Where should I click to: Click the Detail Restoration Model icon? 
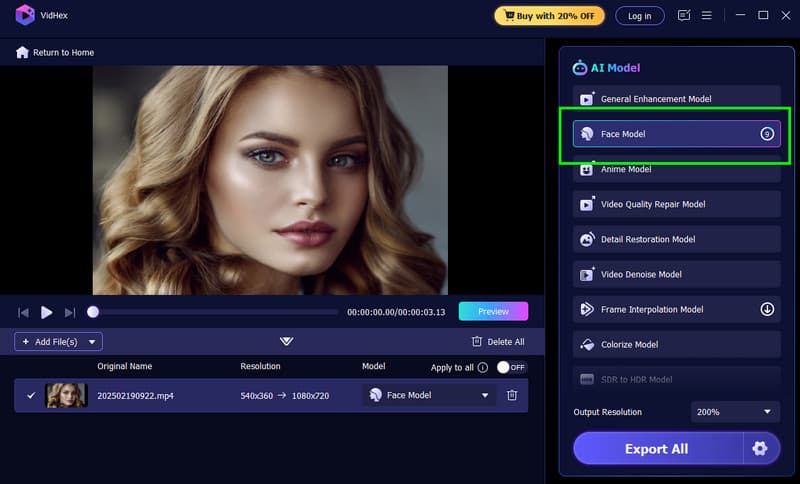pyautogui.click(x=587, y=239)
